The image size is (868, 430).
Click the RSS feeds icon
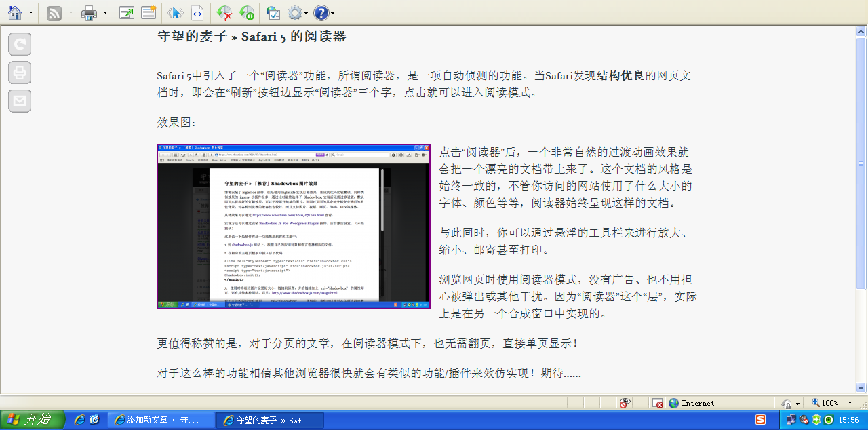point(55,12)
